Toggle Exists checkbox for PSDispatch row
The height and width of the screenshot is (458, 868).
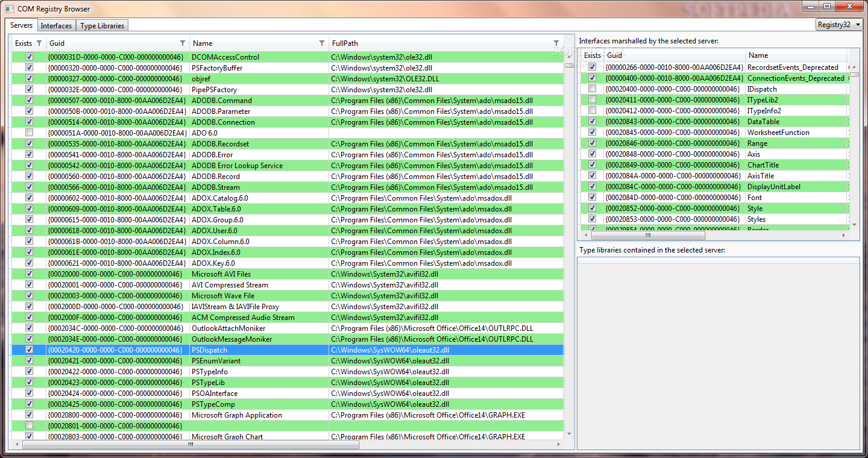tap(29, 350)
